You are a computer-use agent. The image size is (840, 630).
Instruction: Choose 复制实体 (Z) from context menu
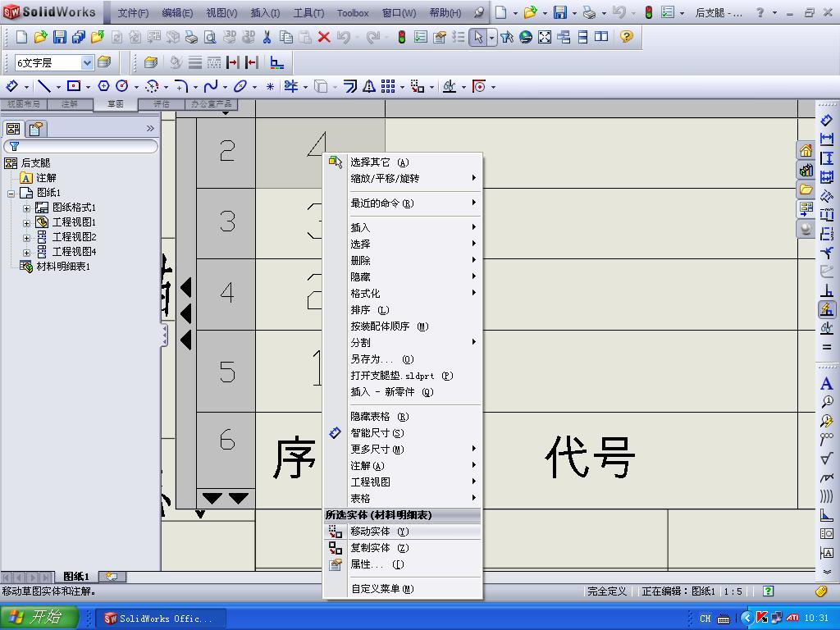(x=403, y=548)
